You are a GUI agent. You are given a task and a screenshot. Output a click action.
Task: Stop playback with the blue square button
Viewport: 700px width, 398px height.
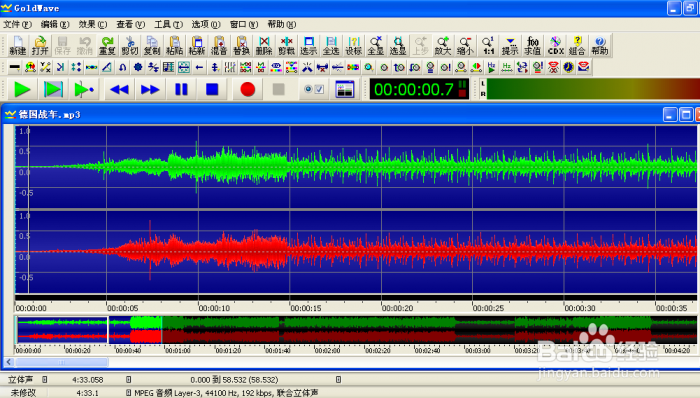pos(212,90)
